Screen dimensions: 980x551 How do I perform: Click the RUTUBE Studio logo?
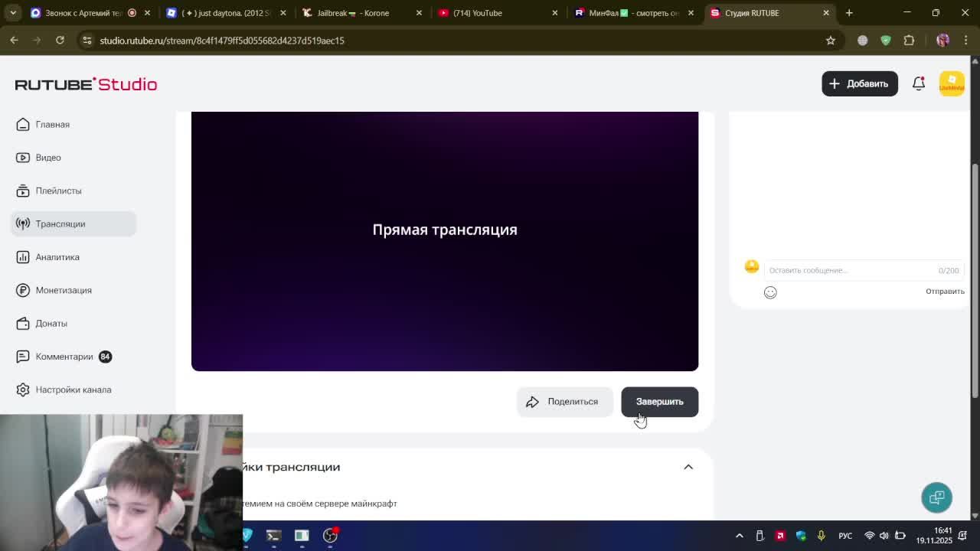tap(86, 84)
